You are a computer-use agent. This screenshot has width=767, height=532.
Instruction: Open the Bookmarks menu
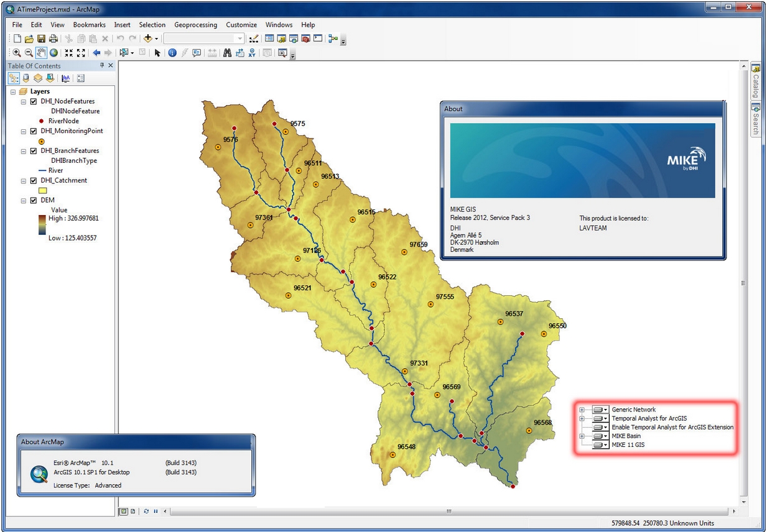coord(89,25)
